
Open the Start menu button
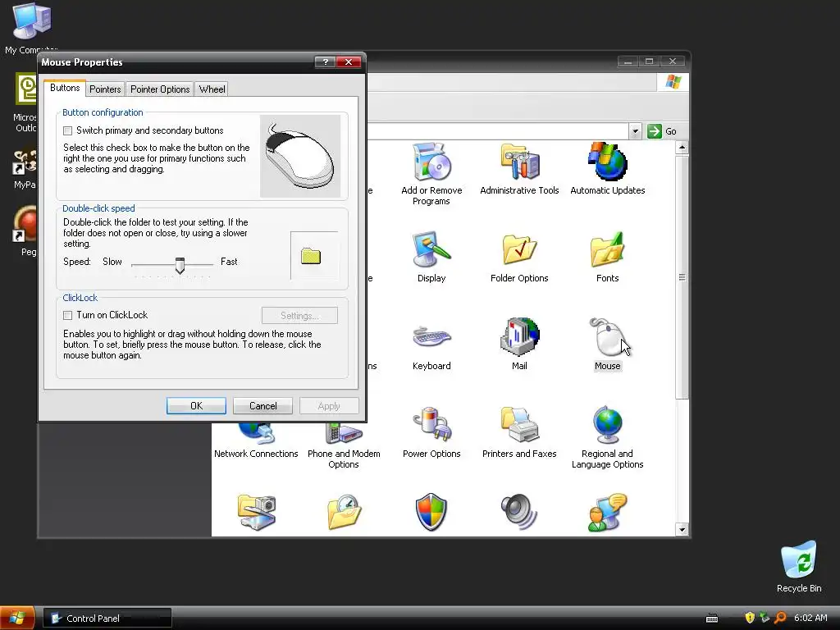[17, 618]
